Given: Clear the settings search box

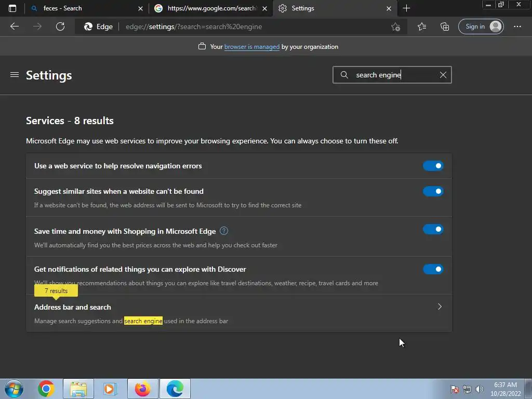Looking at the screenshot, I should coord(443,75).
